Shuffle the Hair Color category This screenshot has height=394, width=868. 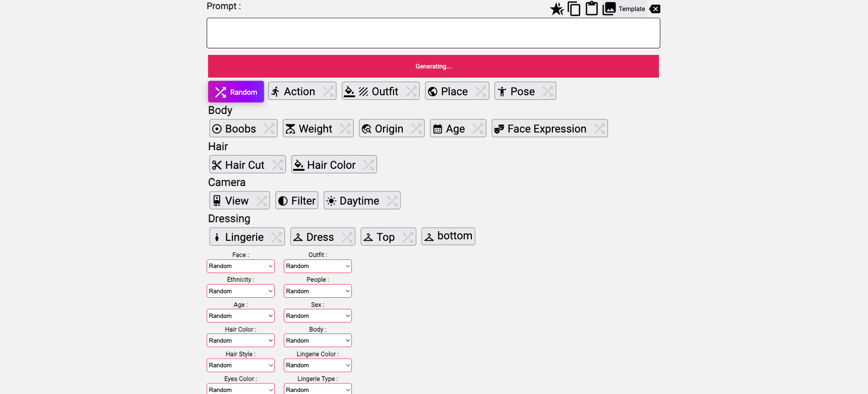[x=368, y=165]
